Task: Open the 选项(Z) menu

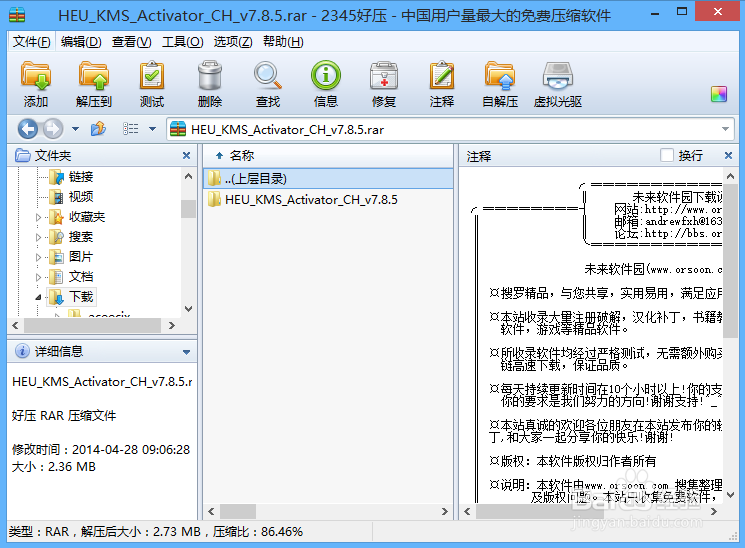Action: 233,42
